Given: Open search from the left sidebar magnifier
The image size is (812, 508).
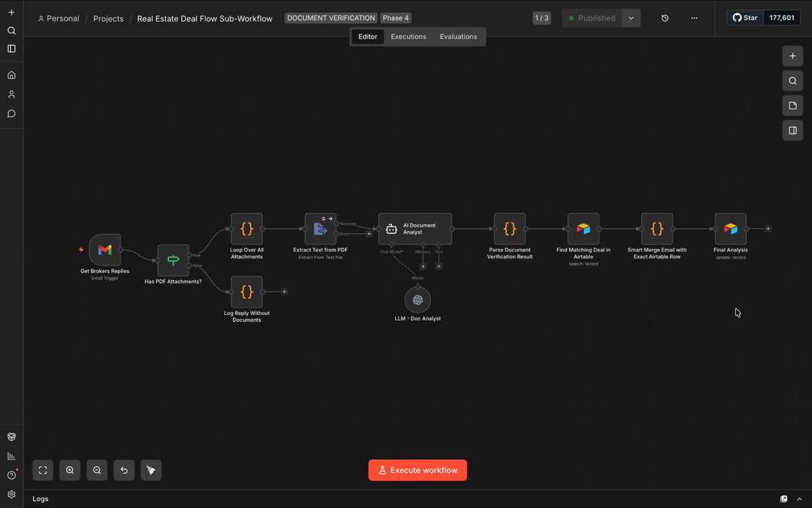Looking at the screenshot, I should click(12, 30).
